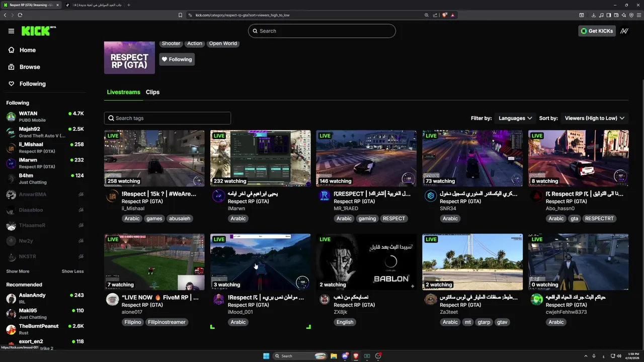Select the gtarp tag on Za3teet stream
The image size is (644, 362).
click(x=484, y=322)
